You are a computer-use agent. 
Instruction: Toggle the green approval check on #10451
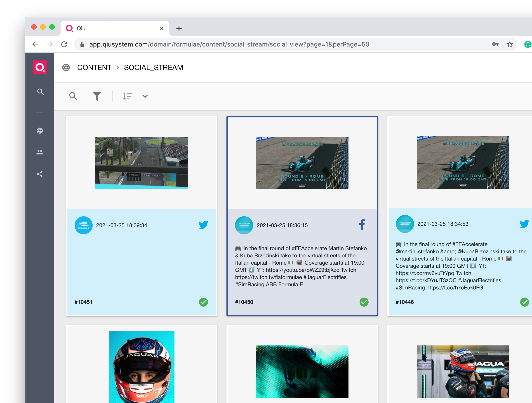(203, 302)
